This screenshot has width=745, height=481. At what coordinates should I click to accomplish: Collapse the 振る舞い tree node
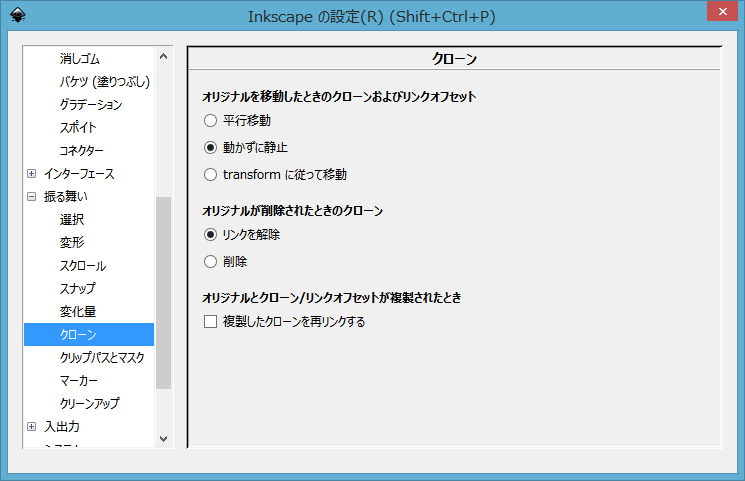coord(32,197)
